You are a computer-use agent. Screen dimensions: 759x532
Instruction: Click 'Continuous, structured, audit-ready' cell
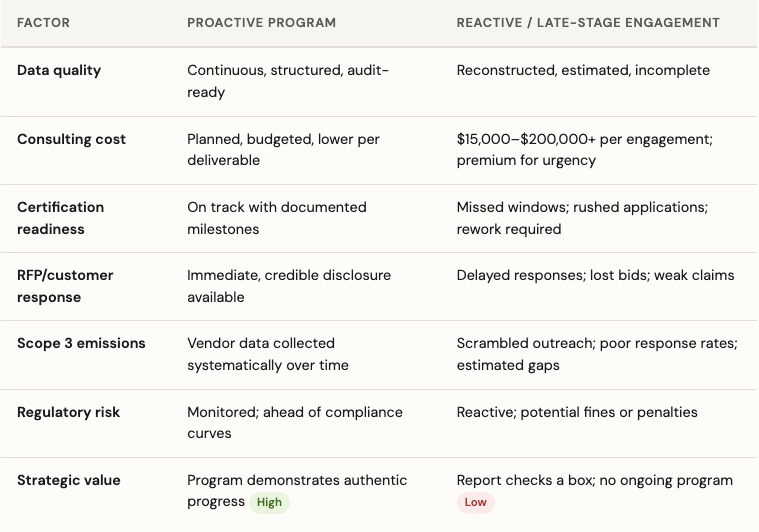point(288,81)
